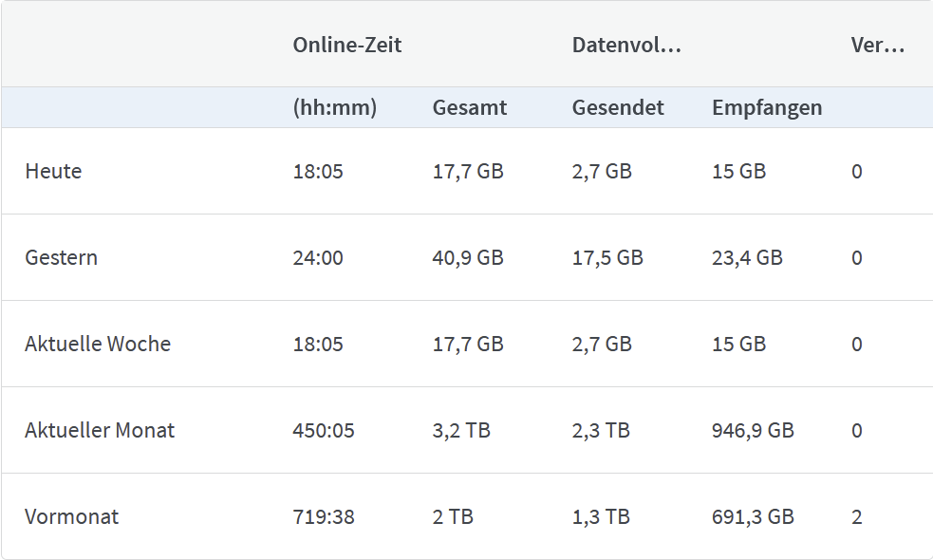Click the Aktuelle Woche row label
Screen dimensions: 933x560
[x=98, y=345]
